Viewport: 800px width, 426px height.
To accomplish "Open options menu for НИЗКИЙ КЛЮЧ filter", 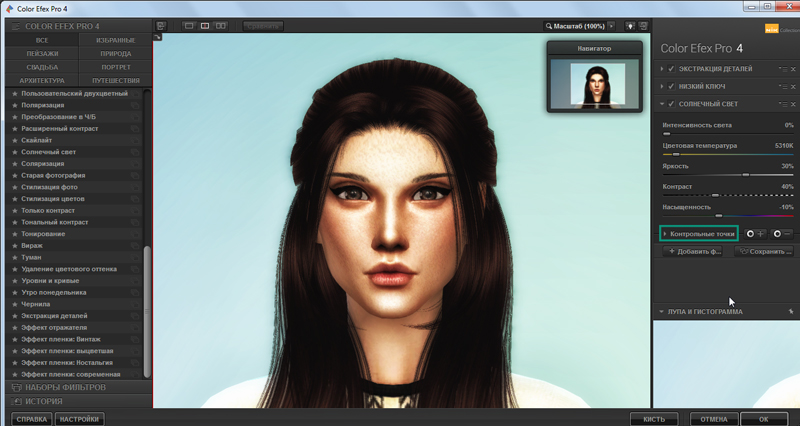I will tap(784, 87).
